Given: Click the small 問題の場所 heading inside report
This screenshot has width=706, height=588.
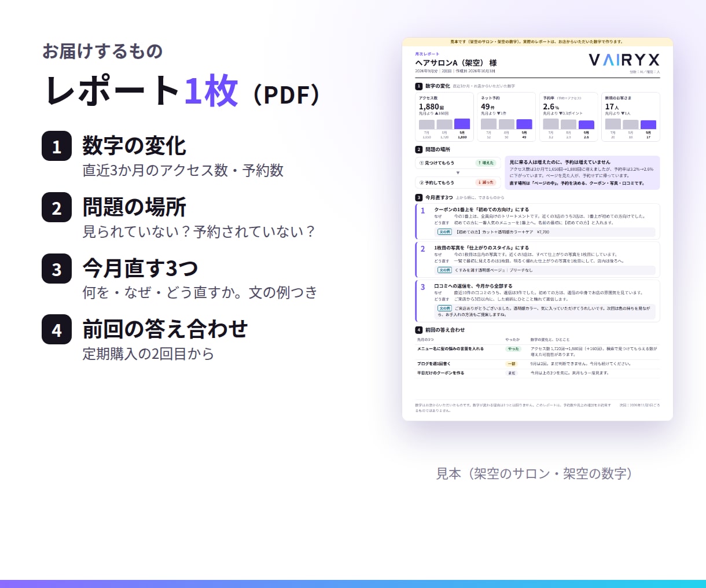Looking at the screenshot, I should point(437,149).
